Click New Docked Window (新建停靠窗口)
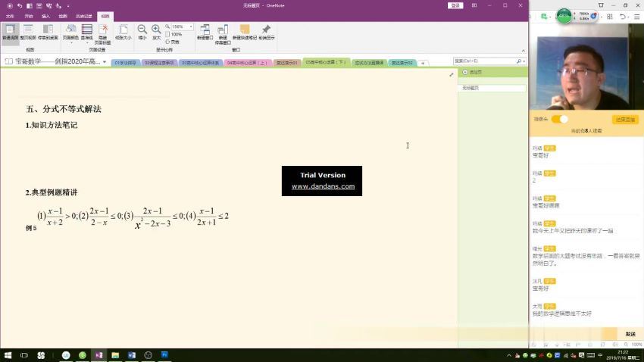Viewport: 644px width, 362px height. (223, 33)
